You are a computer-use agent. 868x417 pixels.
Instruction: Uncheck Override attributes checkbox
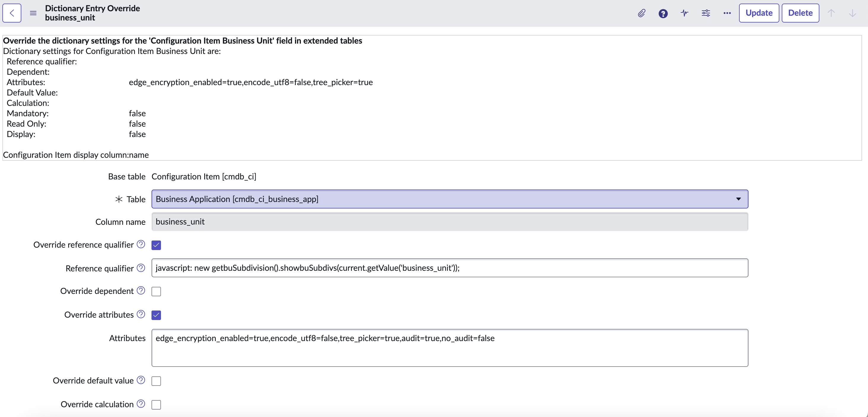coord(156,315)
